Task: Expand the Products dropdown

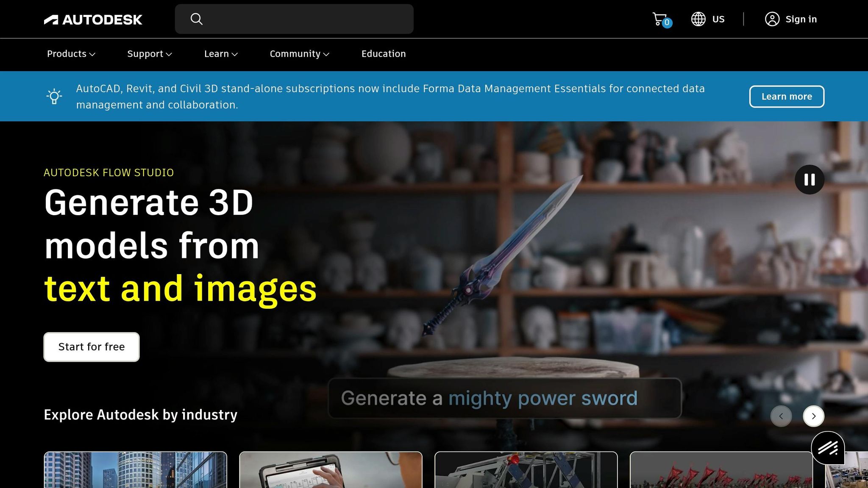Action: pyautogui.click(x=71, y=54)
